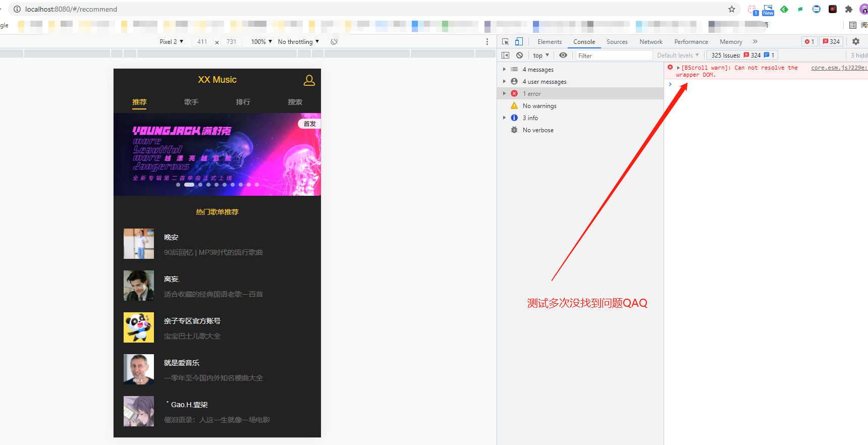Screen dimensions: 868x445
Task: Open the core.esm.js source link
Action: point(839,68)
